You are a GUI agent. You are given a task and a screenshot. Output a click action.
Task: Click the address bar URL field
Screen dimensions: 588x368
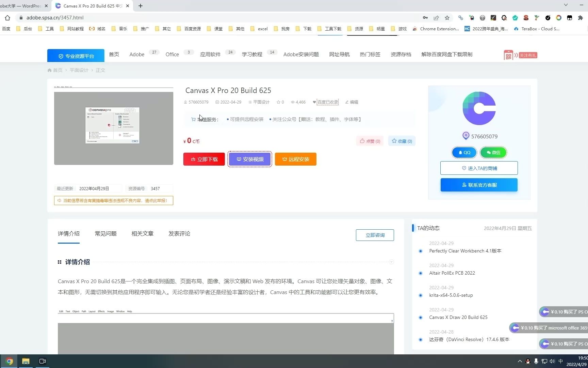pyautogui.click(x=55, y=18)
